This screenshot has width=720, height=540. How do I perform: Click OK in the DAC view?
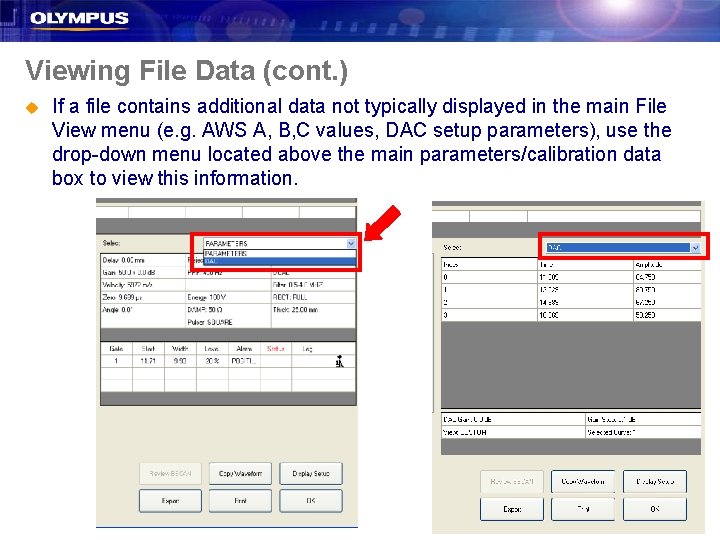(x=655, y=509)
